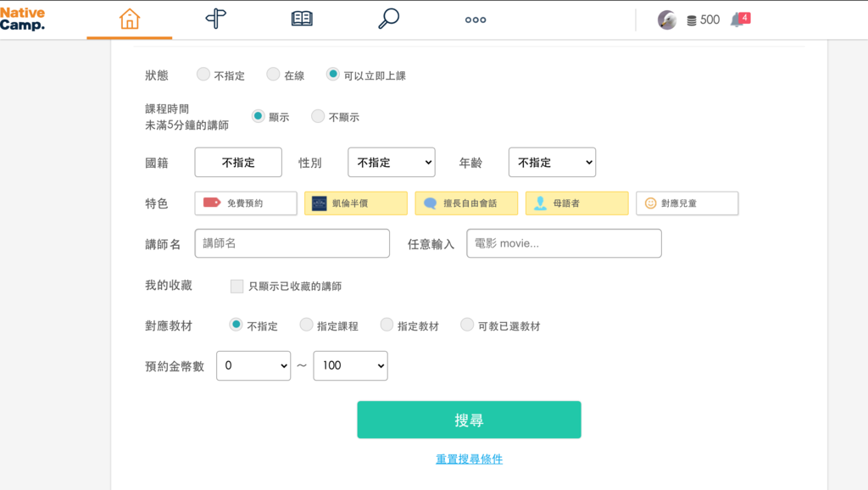Screen dimensions: 868x490
Task: Choose 顯示 for lessons under 5 minutes
Action: [258, 116]
